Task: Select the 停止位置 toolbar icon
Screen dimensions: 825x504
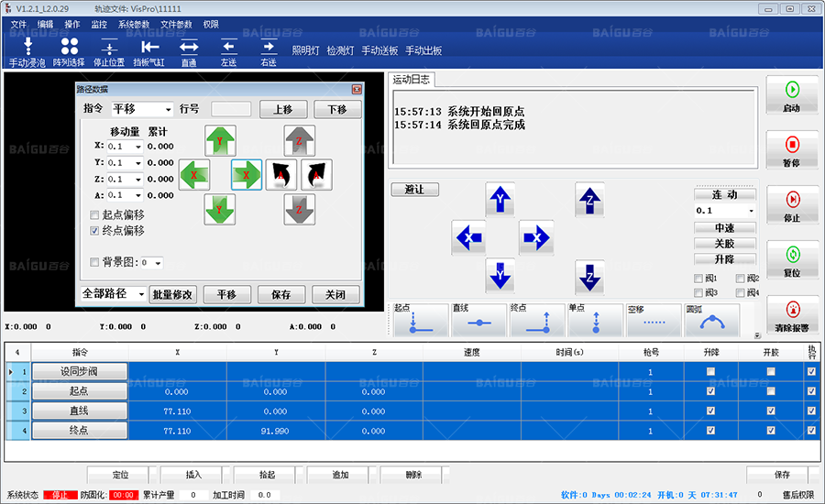Action: [109, 52]
